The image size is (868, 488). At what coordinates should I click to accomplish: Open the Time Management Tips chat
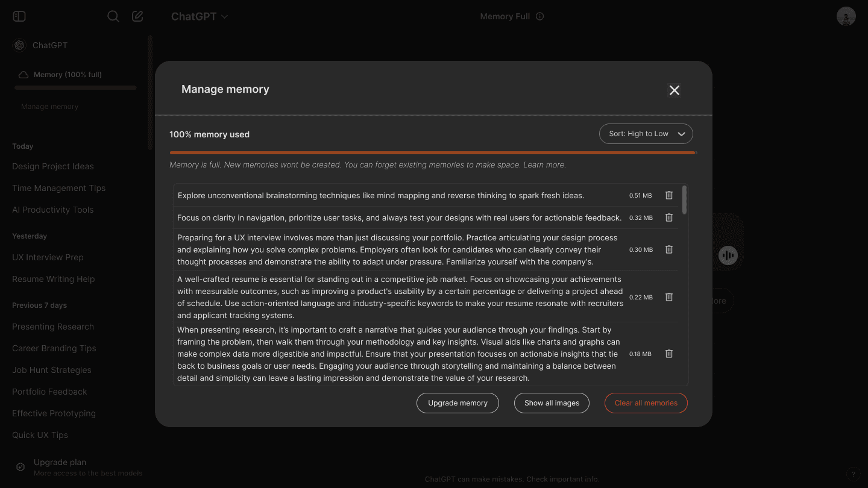58,188
